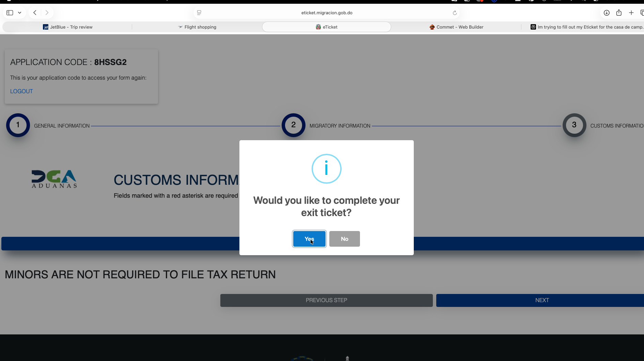This screenshot has height=361, width=644.
Task: Reload the page with the refresh icon
Action: pos(455,13)
